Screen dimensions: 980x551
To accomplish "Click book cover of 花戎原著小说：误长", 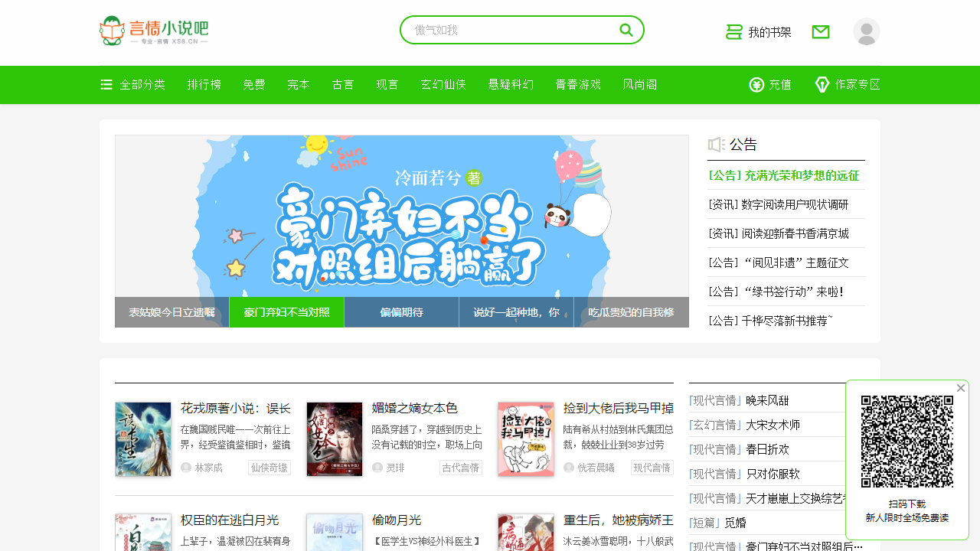I will click(143, 439).
